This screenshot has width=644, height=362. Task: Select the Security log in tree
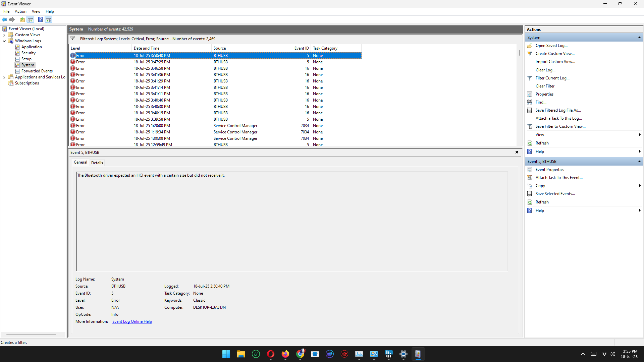click(x=28, y=53)
